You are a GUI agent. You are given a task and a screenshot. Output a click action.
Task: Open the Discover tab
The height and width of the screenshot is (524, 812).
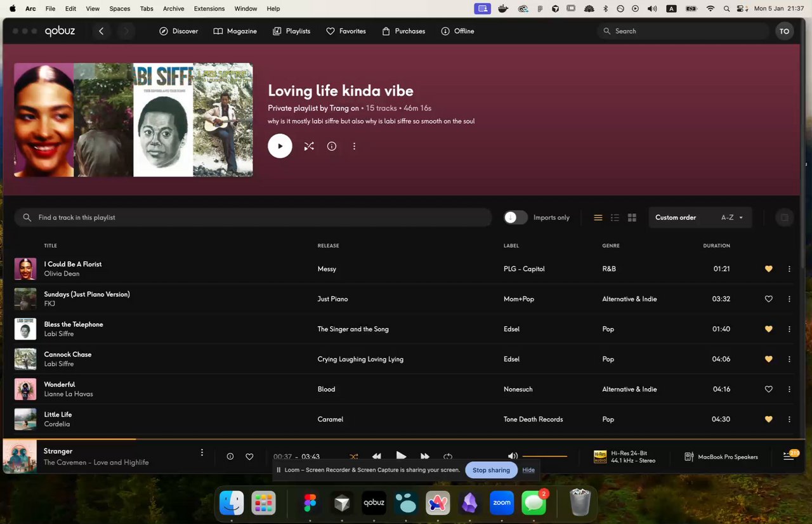pyautogui.click(x=178, y=31)
